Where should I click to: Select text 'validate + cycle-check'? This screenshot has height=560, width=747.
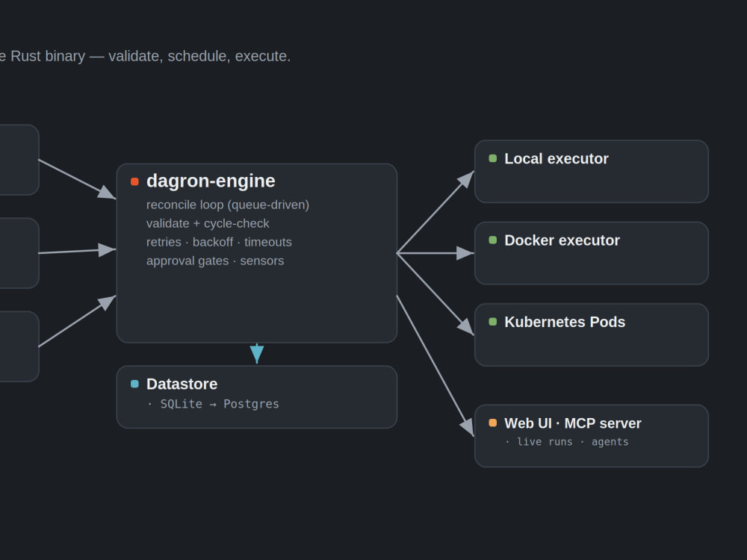pos(208,223)
